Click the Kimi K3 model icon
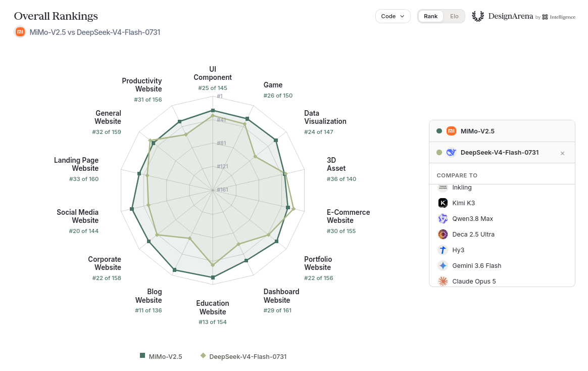Viewport: 588px width, 371px height. [443, 203]
